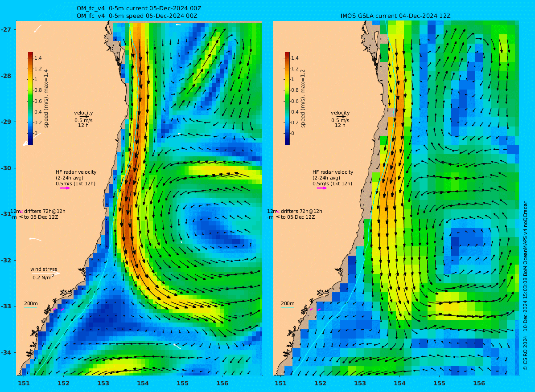Click longitude label '151' under the OM_fc_v4 map
This screenshot has width=535, height=392.
[x=24, y=383]
